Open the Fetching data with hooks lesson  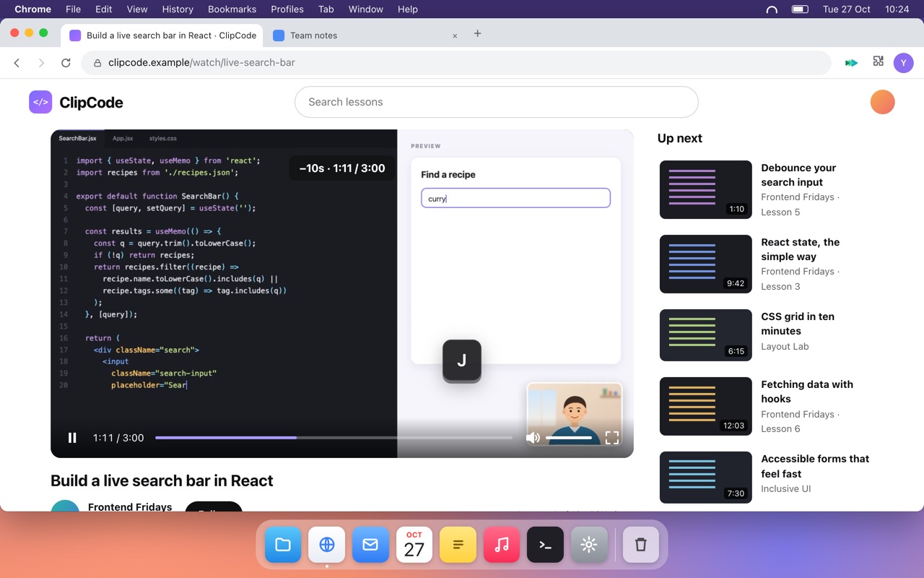pos(766,406)
